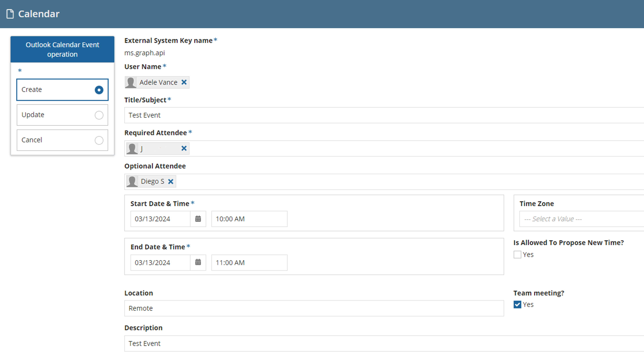
Task: Click Adele Vance's avatar icon
Action: (x=130, y=82)
